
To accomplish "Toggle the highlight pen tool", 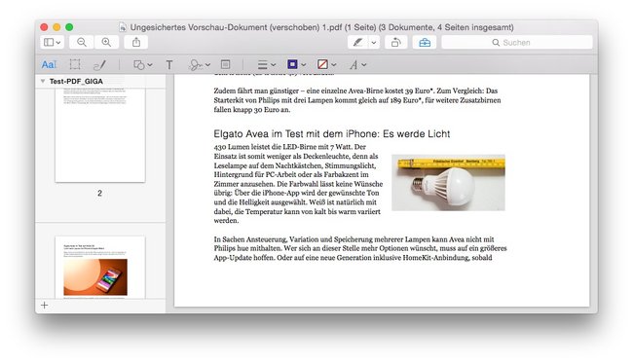I will point(357,43).
